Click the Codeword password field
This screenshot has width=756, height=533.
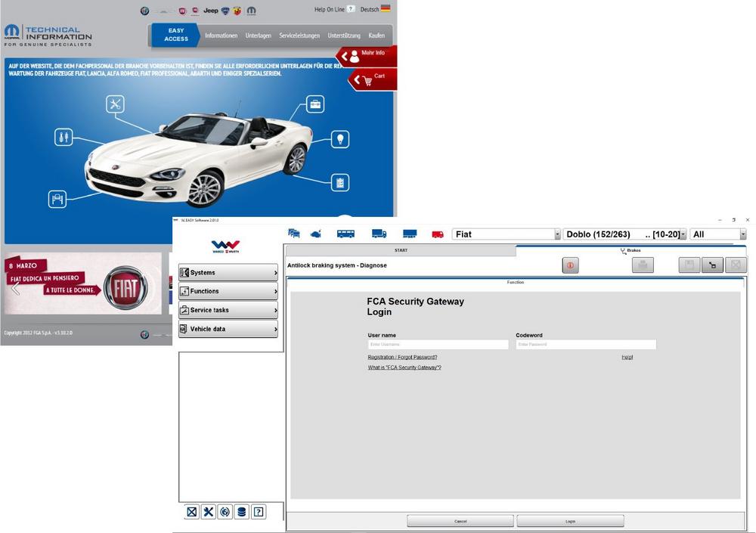[x=586, y=345]
